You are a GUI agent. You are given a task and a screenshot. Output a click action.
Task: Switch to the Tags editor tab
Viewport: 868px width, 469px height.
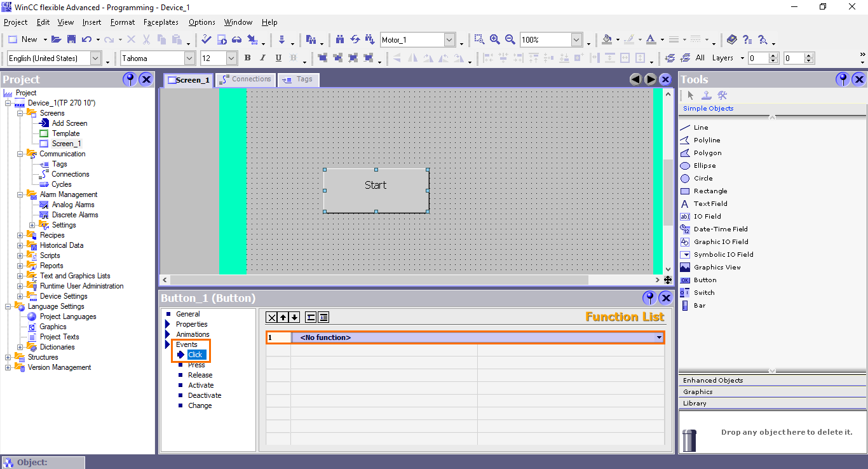click(298, 79)
